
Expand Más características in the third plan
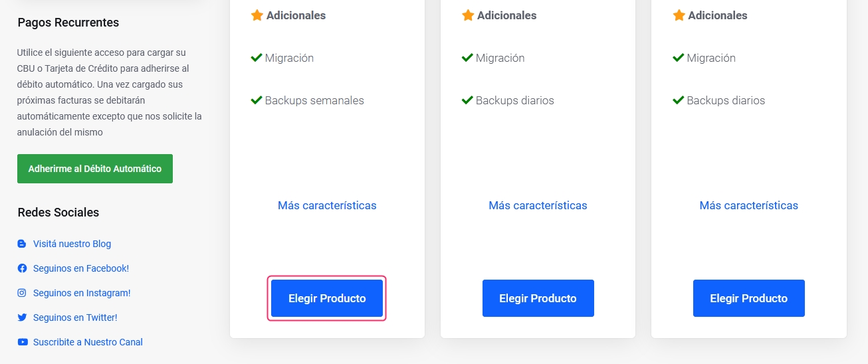(x=748, y=205)
